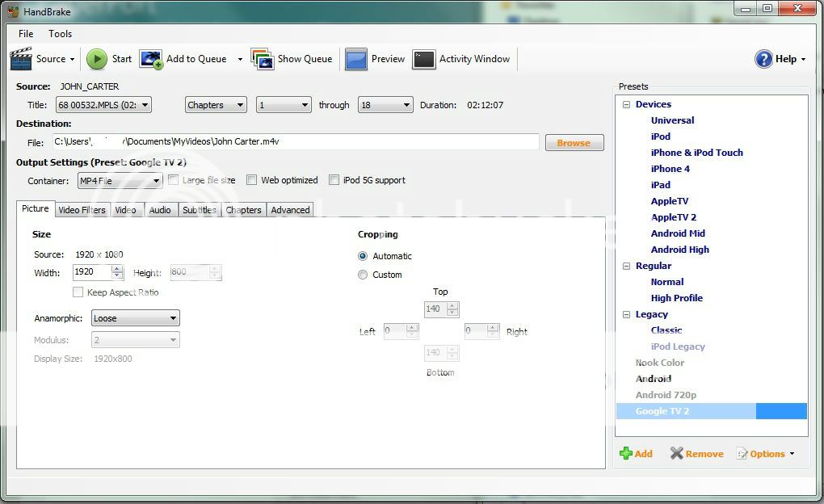
Task: Enable Web optimized output
Action: [x=251, y=179]
